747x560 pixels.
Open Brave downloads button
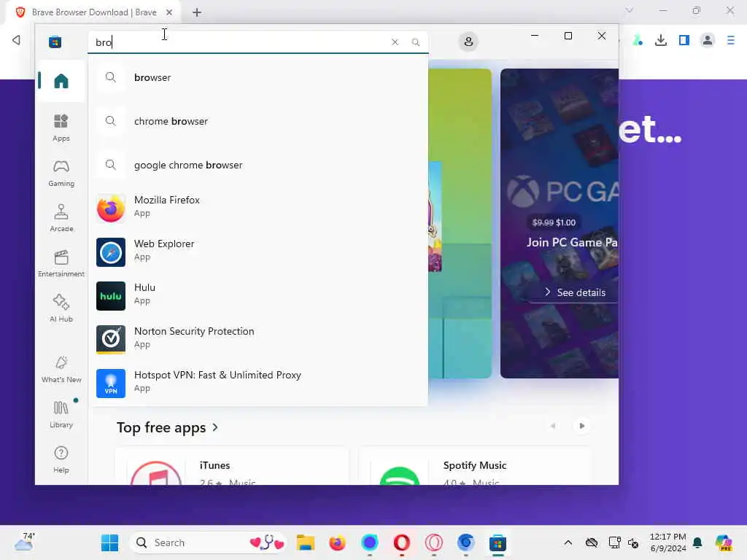(x=661, y=41)
